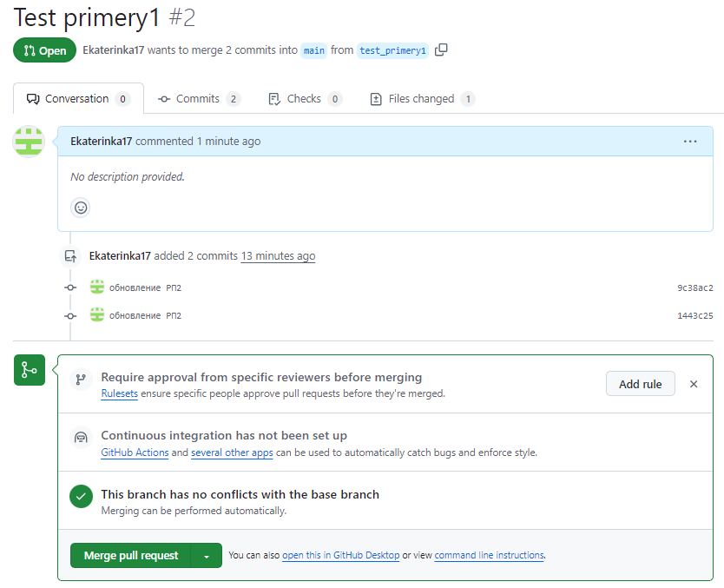Click open this in GitHub Desktop link
Screen dimensions: 724x588
pos(340,556)
